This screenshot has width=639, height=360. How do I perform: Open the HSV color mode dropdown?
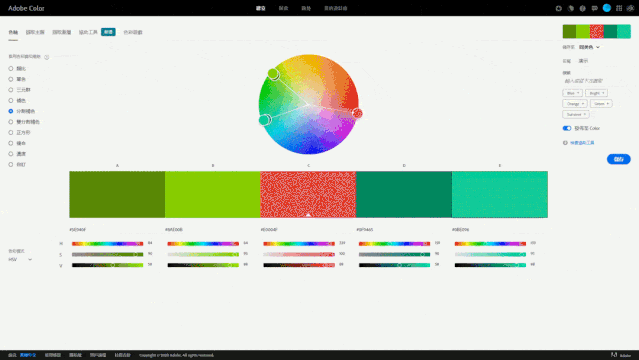pos(20,259)
